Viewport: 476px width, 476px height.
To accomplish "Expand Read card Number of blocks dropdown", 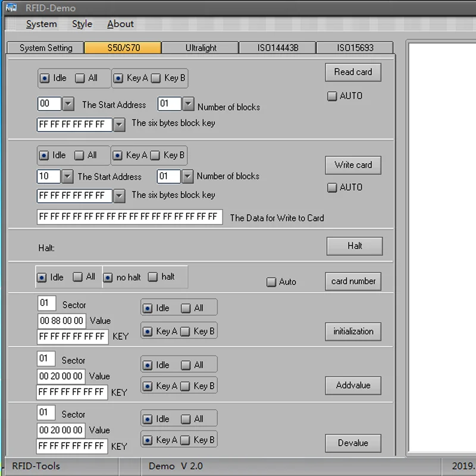I will point(188,104).
